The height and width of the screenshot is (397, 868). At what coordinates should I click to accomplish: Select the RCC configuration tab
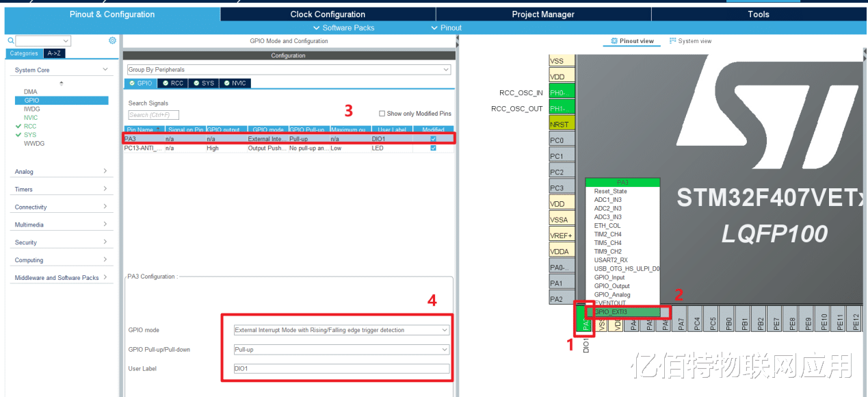[x=172, y=84]
